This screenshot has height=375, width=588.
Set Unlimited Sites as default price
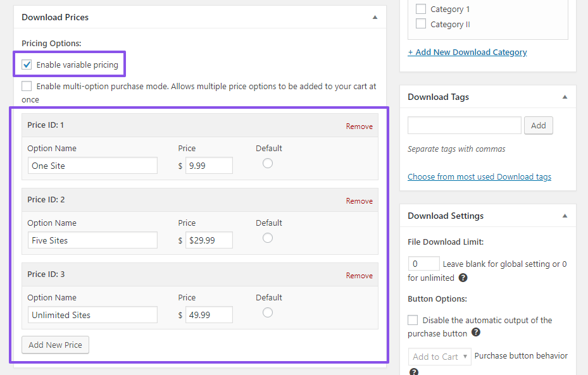[267, 312]
